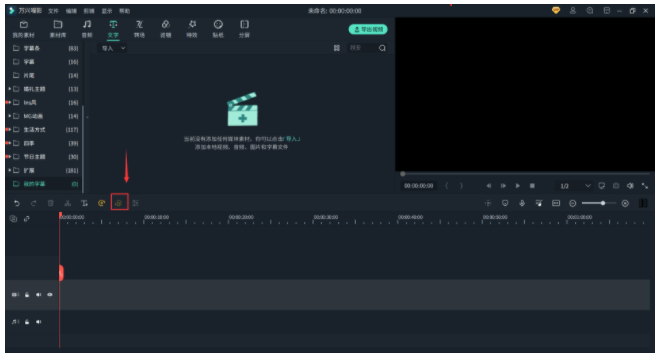Open the voiceover microphone recorder

522,203
